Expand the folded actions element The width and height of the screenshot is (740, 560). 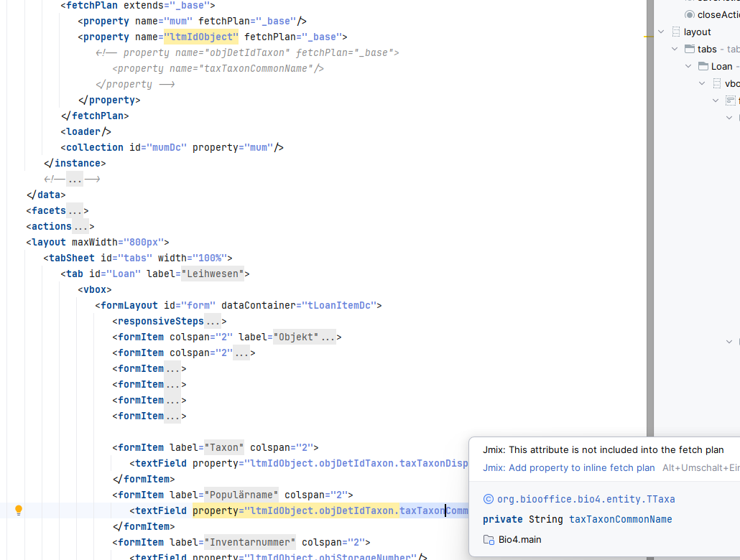(x=80, y=226)
